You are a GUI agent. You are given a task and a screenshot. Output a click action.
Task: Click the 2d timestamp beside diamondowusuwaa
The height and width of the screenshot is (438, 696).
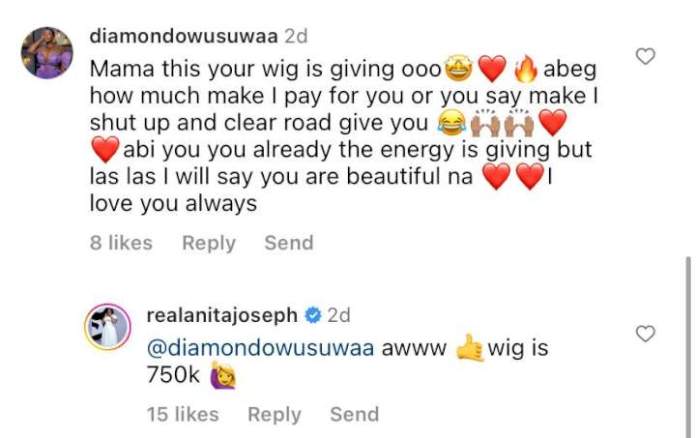296,36
